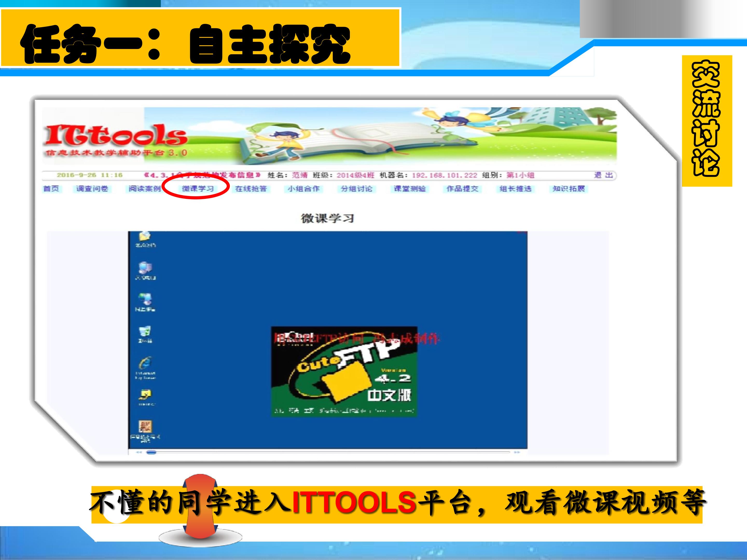Open the 作品提交 link
The width and height of the screenshot is (747, 560).
462,188
